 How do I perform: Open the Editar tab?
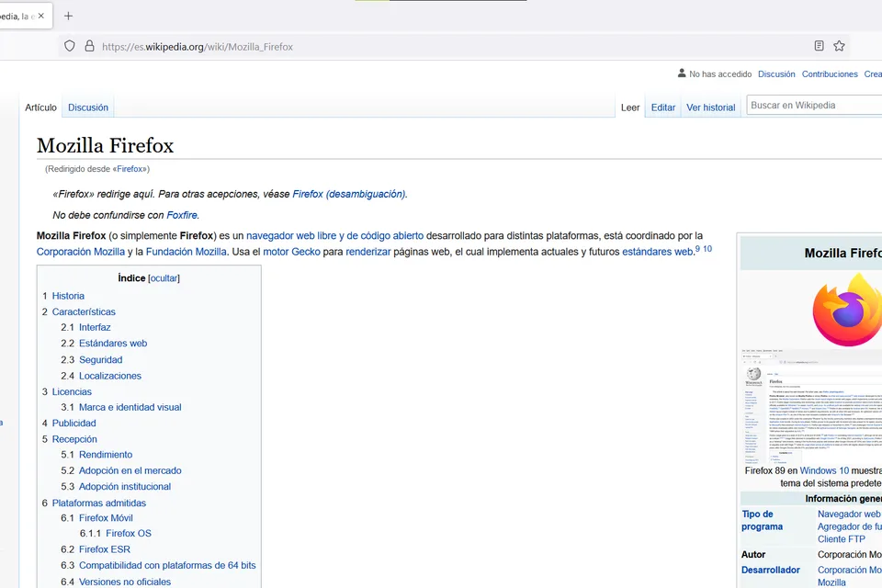click(x=663, y=107)
